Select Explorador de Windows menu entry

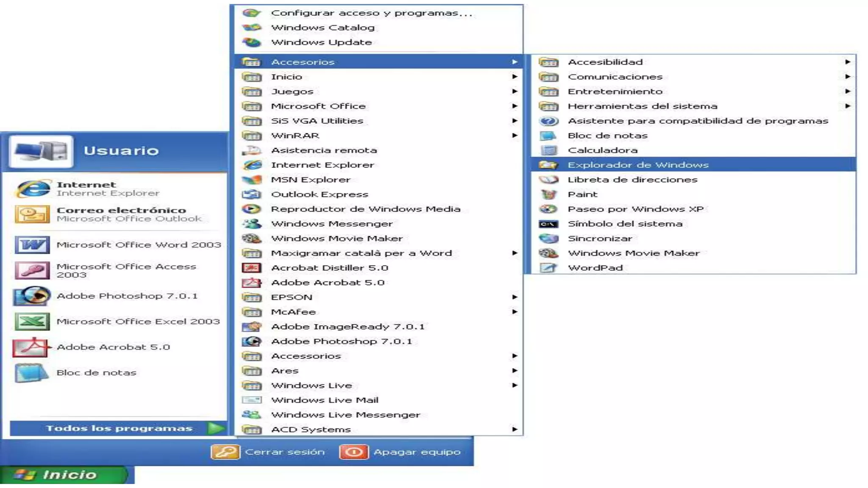click(x=638, y=165)
